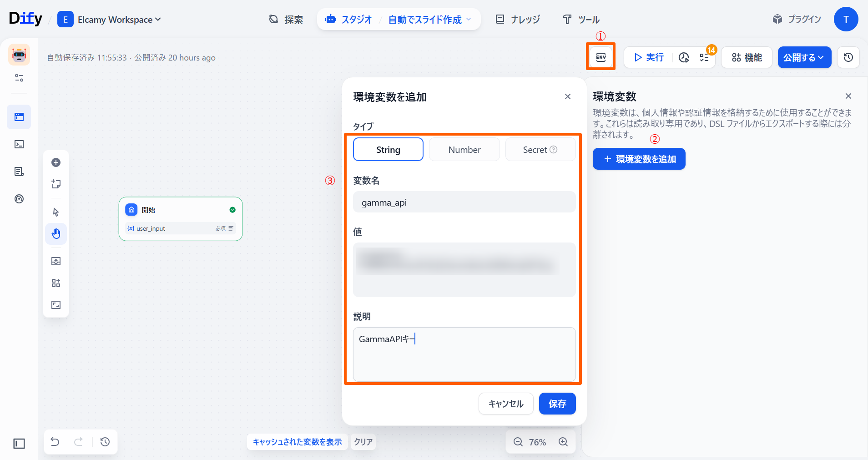Expand the 自動でスライド作成 app dropdown

[x=429, y=20]
